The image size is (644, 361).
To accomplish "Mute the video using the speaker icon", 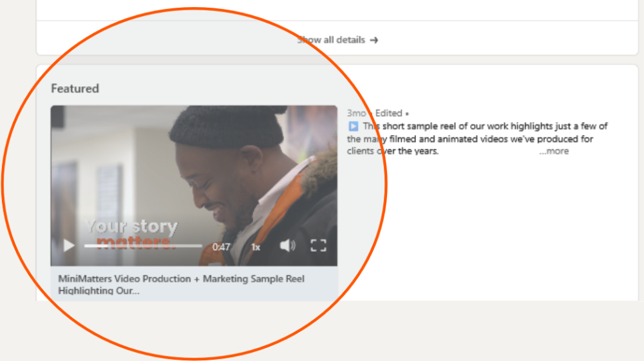I will pyautogui.click(x=287, y=246).
